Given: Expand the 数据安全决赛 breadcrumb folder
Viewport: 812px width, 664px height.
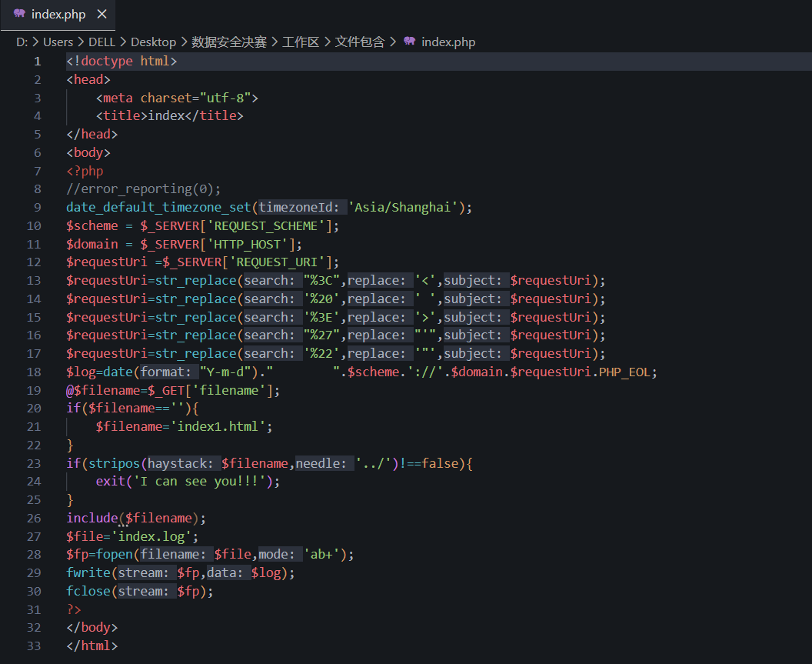Looking at the screenshot, I should [x=228, y=42].
